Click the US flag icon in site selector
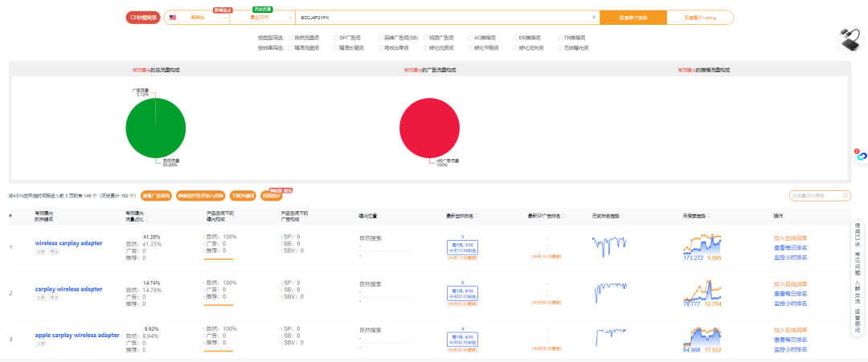 173,18
